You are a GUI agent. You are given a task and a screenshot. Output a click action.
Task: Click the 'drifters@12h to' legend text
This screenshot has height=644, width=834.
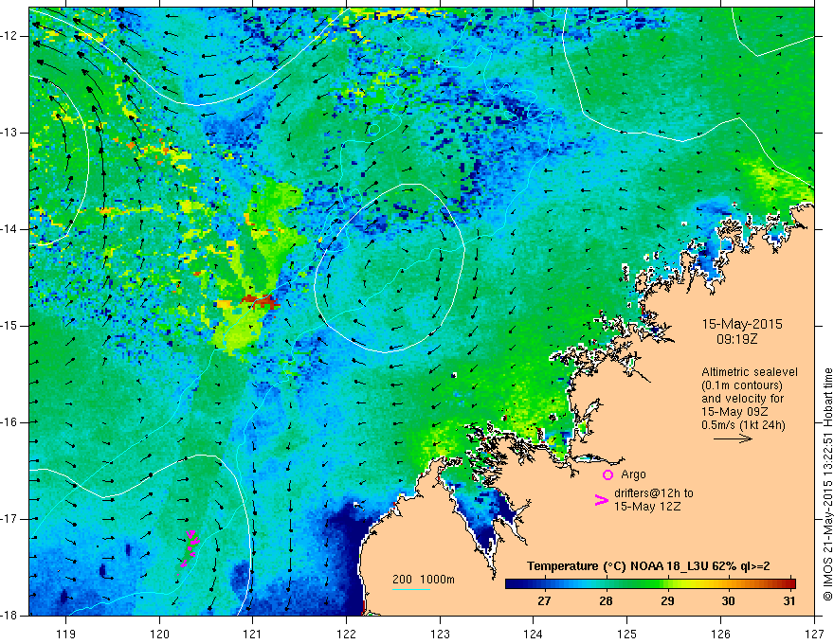(x=654, y=493)
